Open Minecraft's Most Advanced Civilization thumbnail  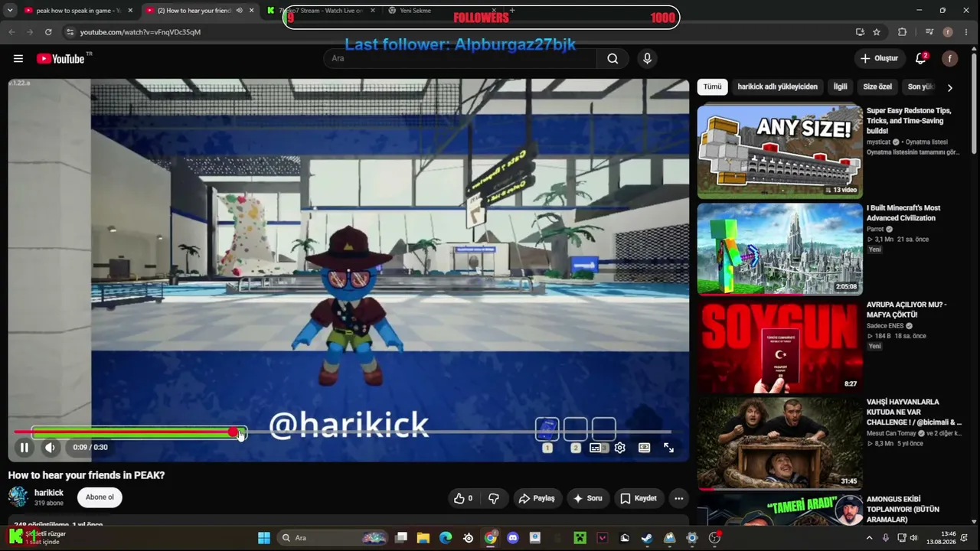click(779, 249)
